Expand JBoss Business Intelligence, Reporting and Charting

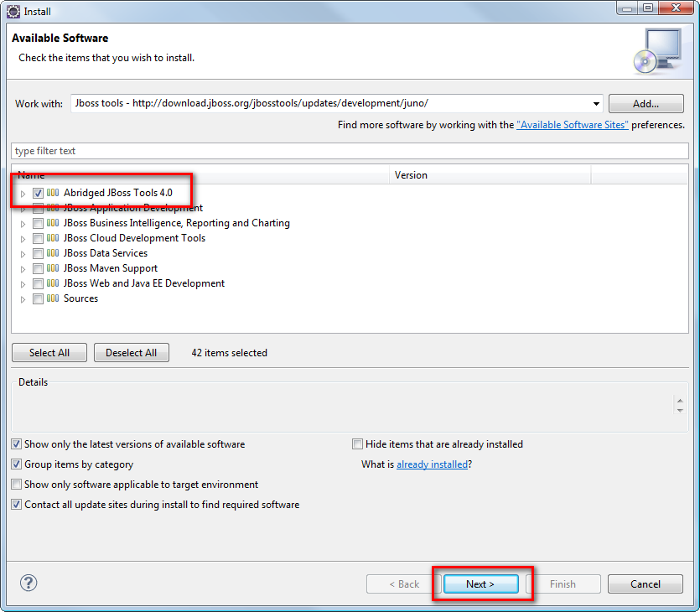point(23,224)
